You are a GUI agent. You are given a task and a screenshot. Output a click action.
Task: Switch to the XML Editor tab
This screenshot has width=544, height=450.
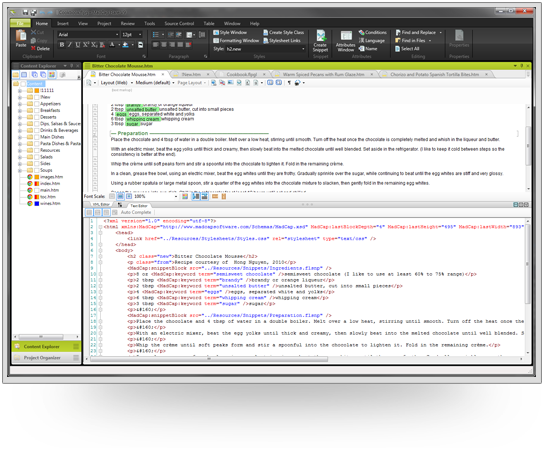coord(101,205)
